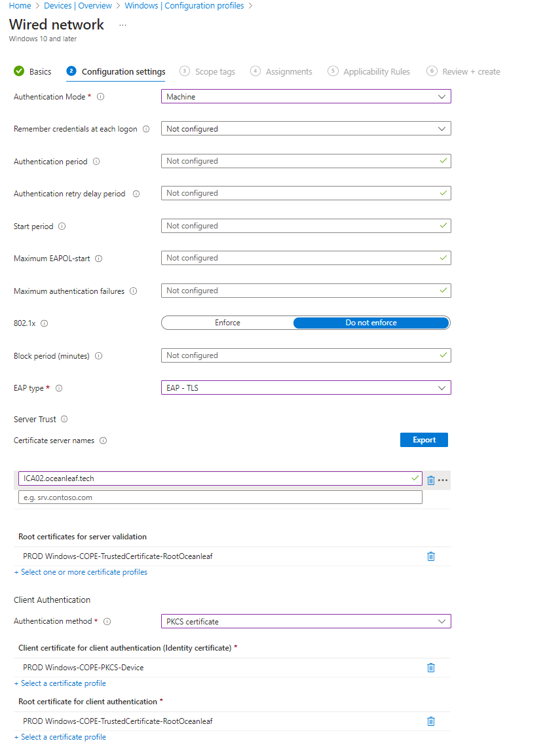Delete the ICA02.oceanleaf.tech server name entry
The height and width of the screenshot is (756, 545).
431,480
